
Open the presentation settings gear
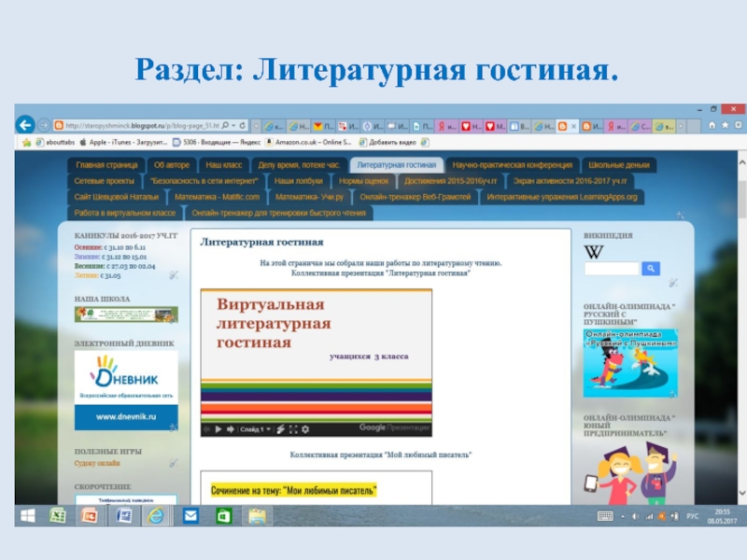pyautogui.click(x=305, y=429)
